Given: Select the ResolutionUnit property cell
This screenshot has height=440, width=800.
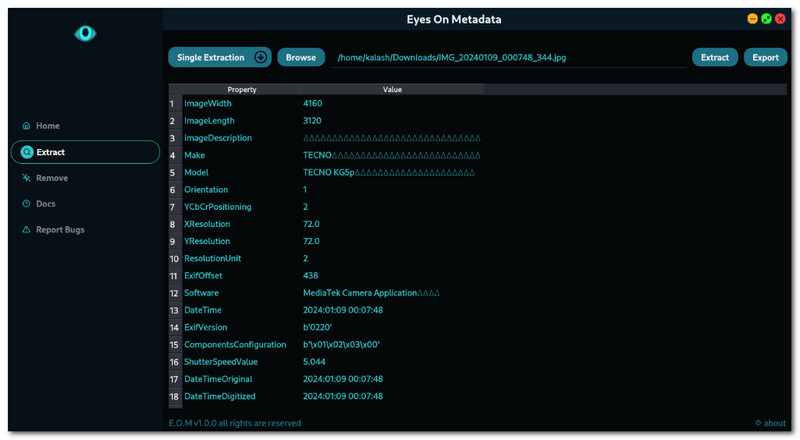Looking at the screenshot, I should 241,258.
